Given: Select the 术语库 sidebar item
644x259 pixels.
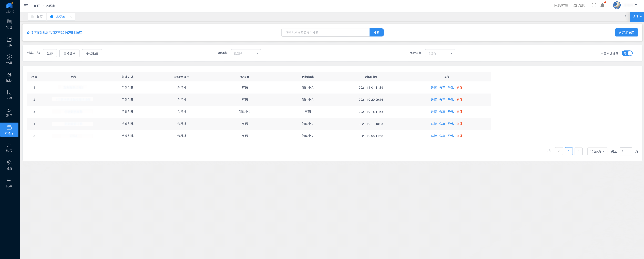Looking at the screenshot, I should (x=9, y=130).
